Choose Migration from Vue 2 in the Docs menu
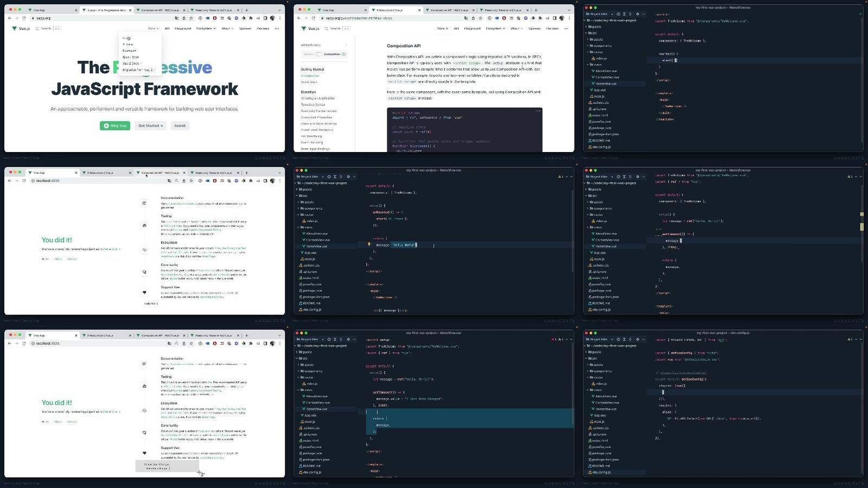The width and height of the screenshot is (868, 488). point(138,70)
